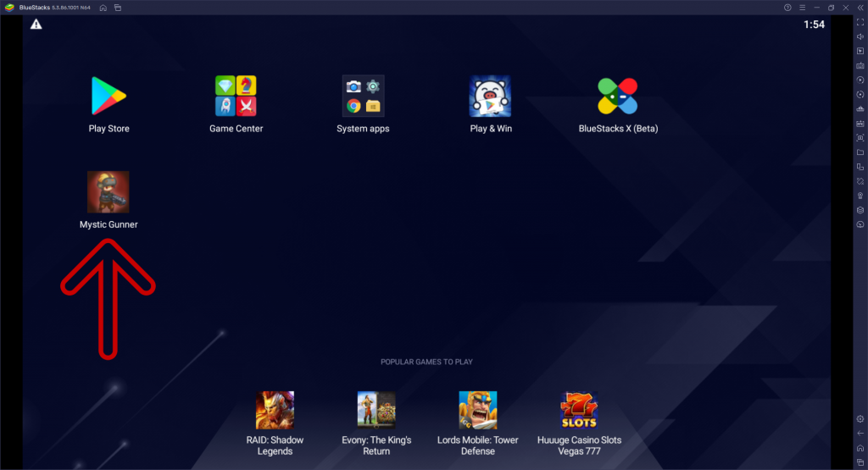Screen dimensions: 868x470
Task: Click the POPULAR GAMES TO PLAY heading
Action: tap(426, 362)
